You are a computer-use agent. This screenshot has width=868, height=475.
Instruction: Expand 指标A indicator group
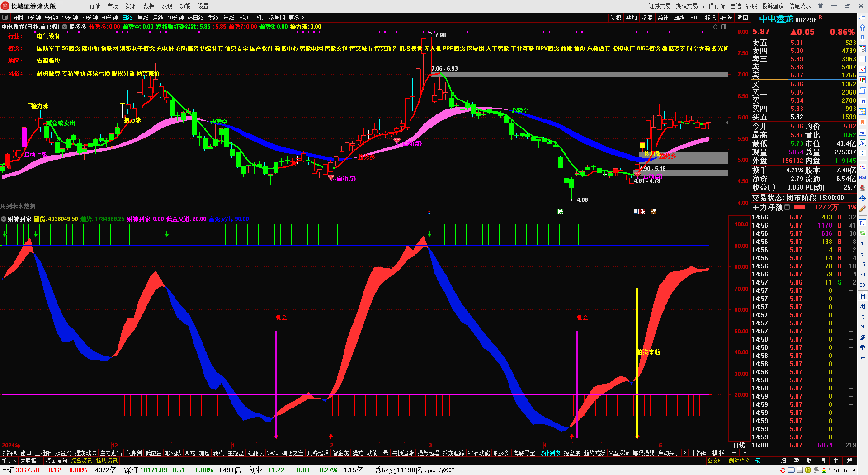pyautogui.click(x=9, y=453)
